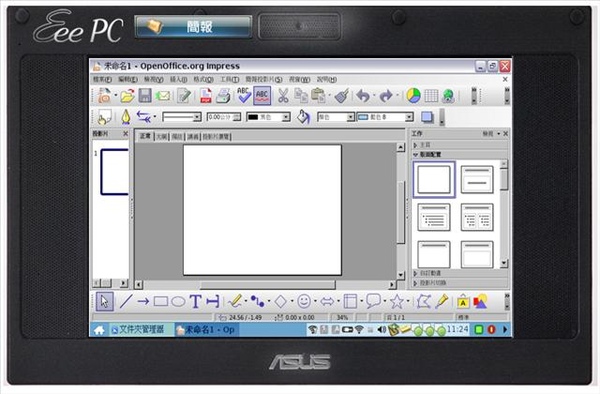Open the File menu (檔案)
The image size is (600, 394).
(102, 80)
